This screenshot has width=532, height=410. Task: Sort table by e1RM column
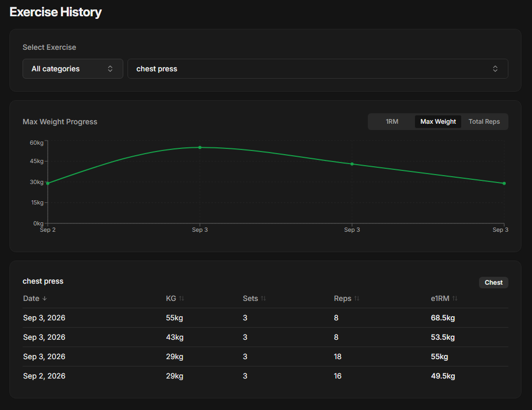(x=444, y=298)
